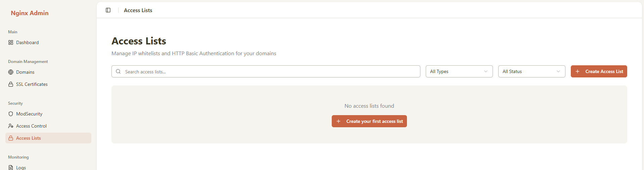
Task: Click the Domains globe icon
Action: (x=11, y=72)
